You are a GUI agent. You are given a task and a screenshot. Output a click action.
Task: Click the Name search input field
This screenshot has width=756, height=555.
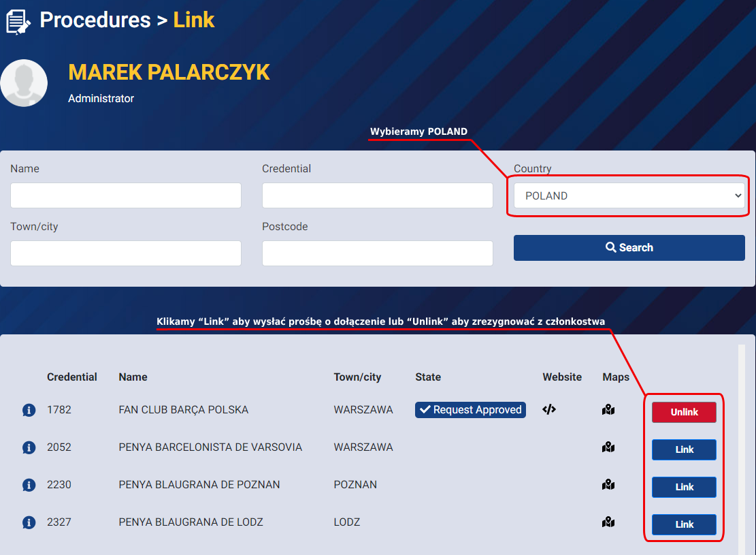[x=126, y=195]
